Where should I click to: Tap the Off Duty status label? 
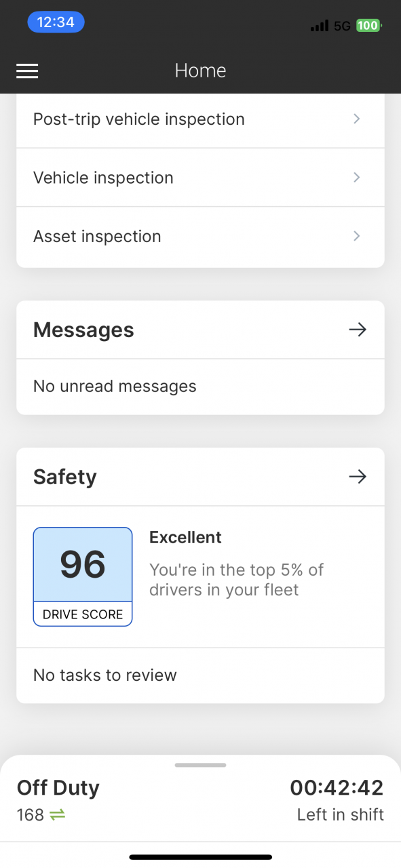click(x=58, y=787)
